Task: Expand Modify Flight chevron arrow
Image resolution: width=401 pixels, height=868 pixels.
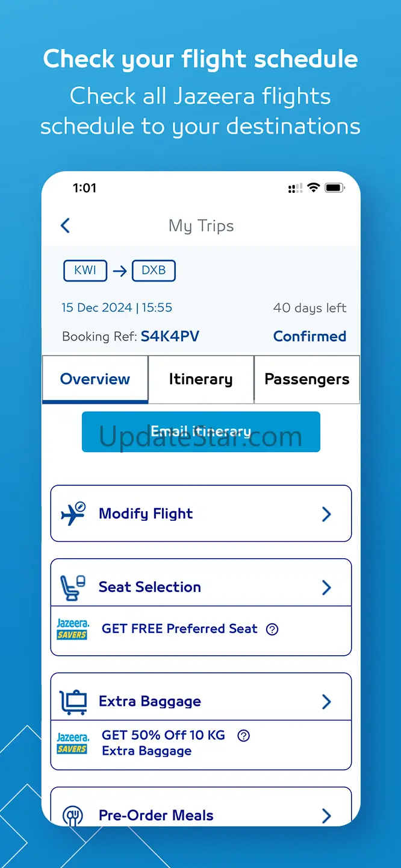Action: [326, 514]
